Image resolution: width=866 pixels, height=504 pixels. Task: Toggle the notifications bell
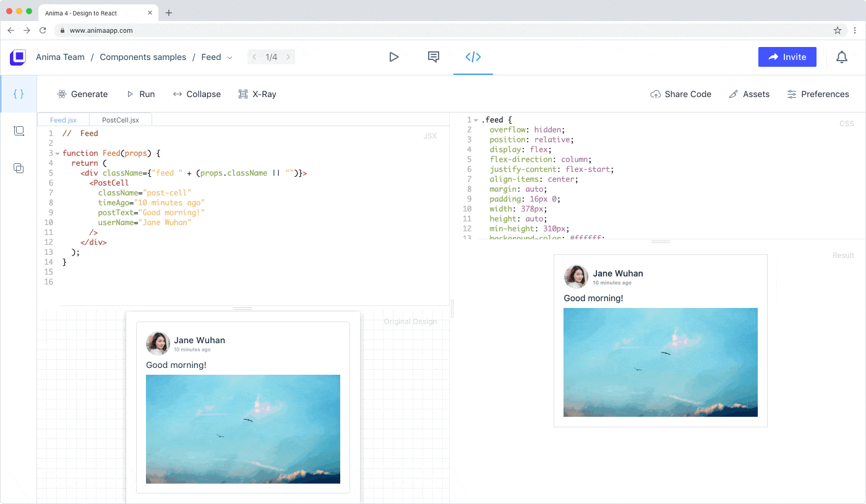click(x=842, y=57)
